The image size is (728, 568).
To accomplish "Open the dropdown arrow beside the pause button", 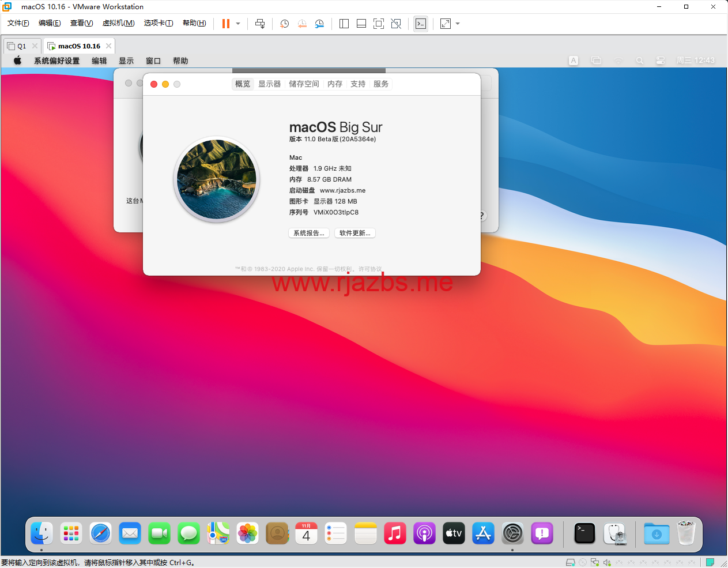I will [238, 24].
